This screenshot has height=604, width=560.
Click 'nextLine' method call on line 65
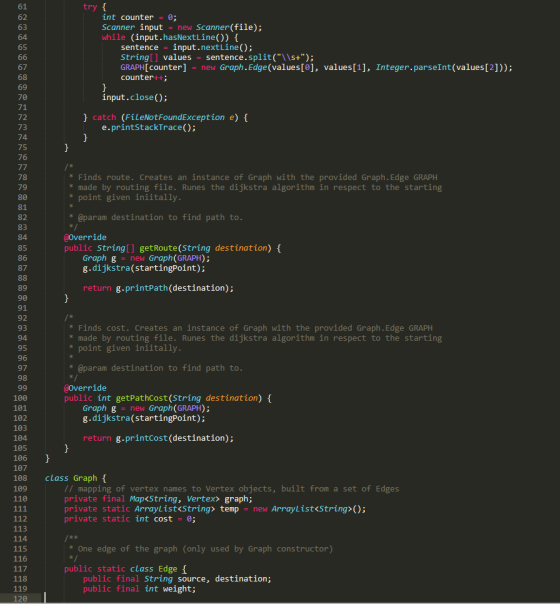coord(220,47)
